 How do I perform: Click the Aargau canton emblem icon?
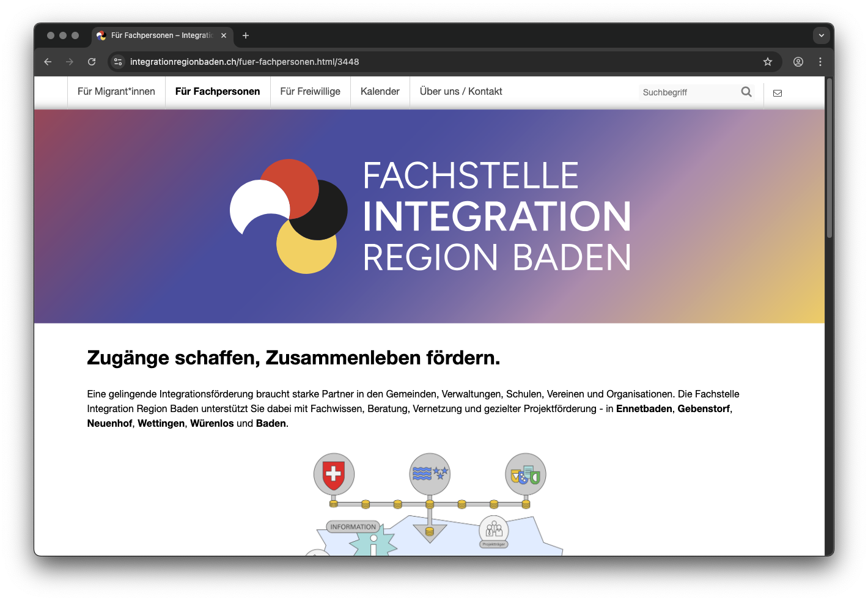[x=430, y=474]
